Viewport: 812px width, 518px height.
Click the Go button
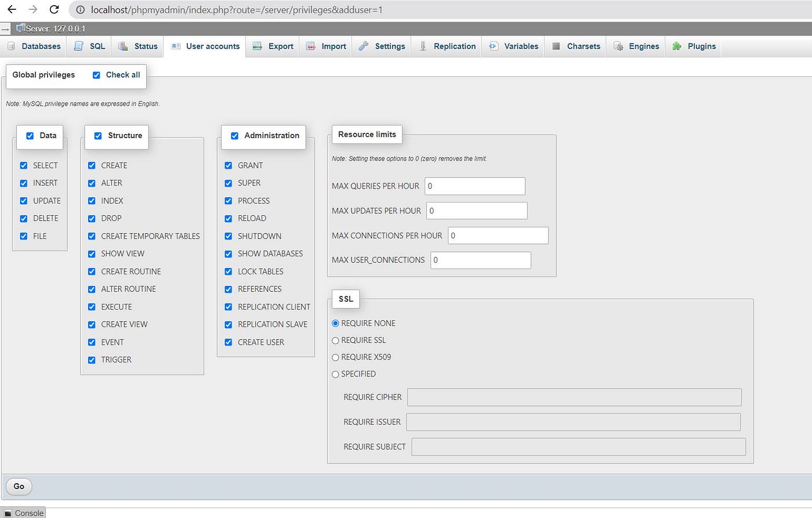pyautogui.click(x=19, y=486)
